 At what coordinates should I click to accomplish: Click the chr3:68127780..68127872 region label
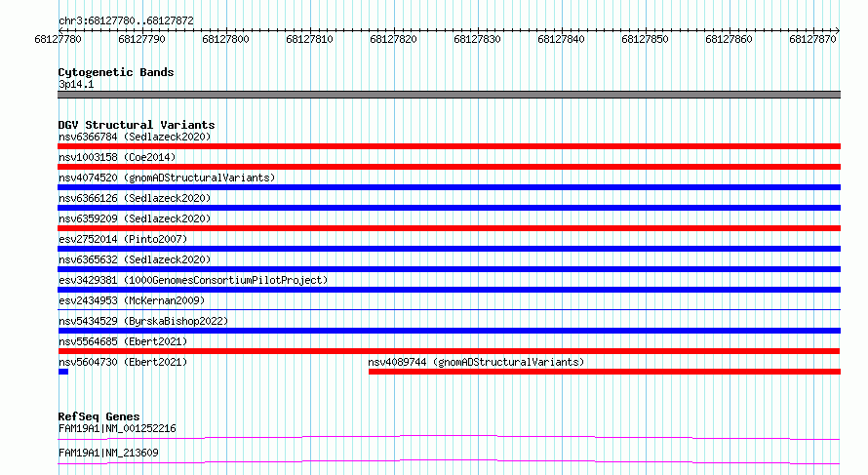point(126,21)
